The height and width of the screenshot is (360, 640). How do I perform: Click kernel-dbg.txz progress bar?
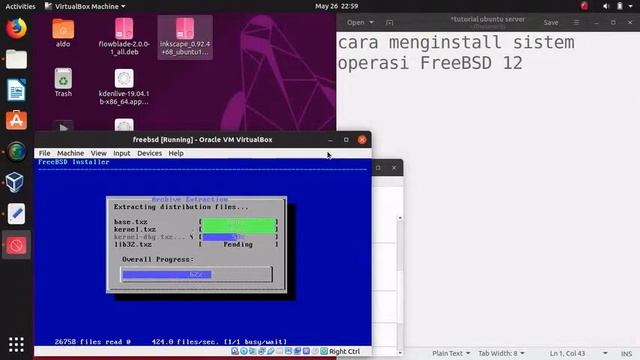click(x=239, y=237)
